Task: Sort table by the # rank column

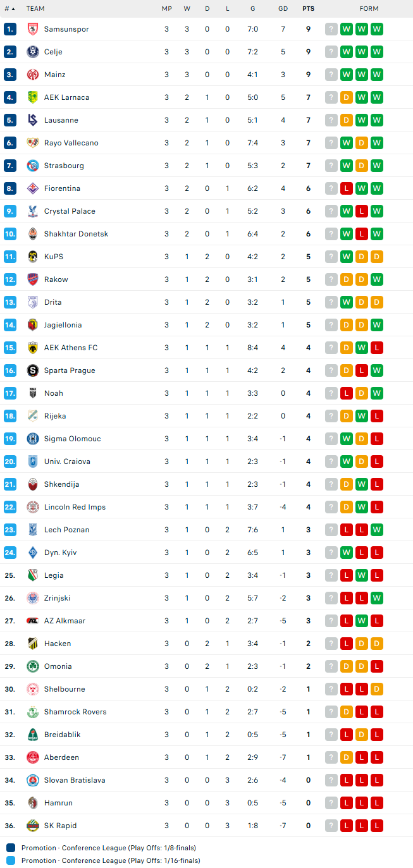Action: [9, 9]
